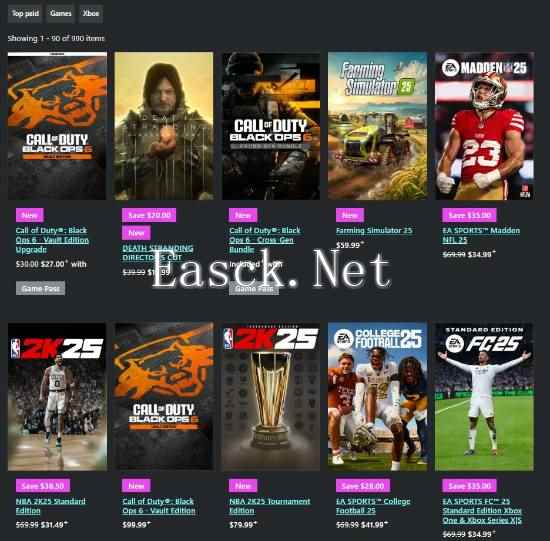
Task: Open the NBA 2K25 Standard Edition cover
Action: pos(57,397)
